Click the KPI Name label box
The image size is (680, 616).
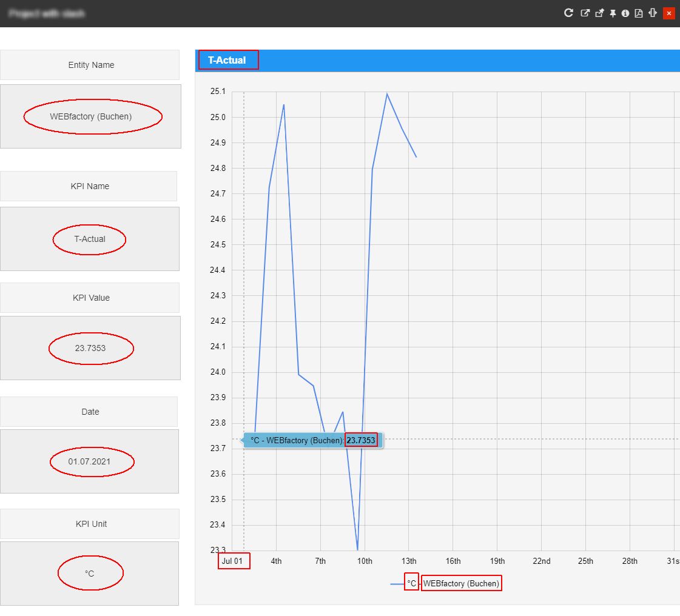pos(89,186)
